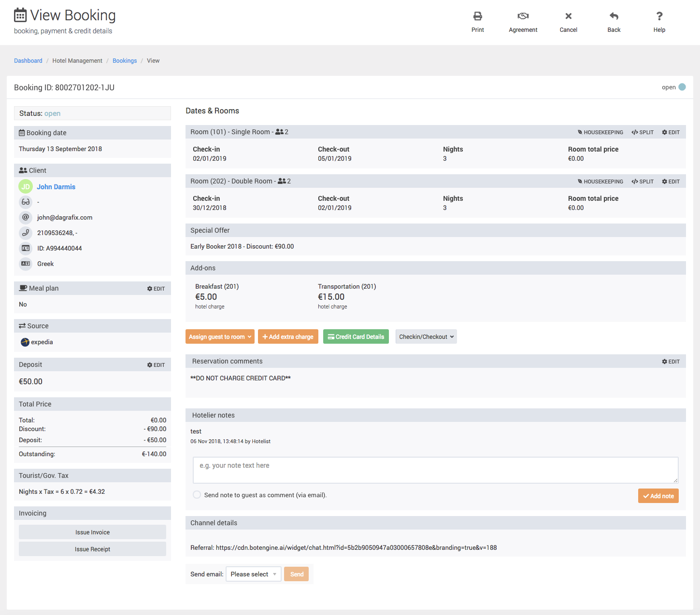This screenshot has width=700, height=615.
Task: Click the JD client avatar
Action: (26, 187)
